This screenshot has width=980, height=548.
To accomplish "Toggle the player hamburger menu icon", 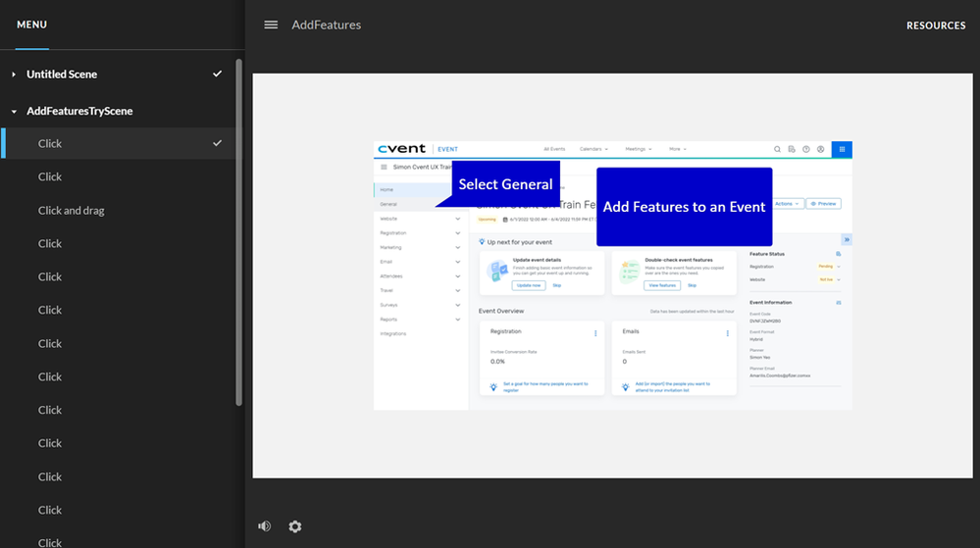I will pos(271,25).
